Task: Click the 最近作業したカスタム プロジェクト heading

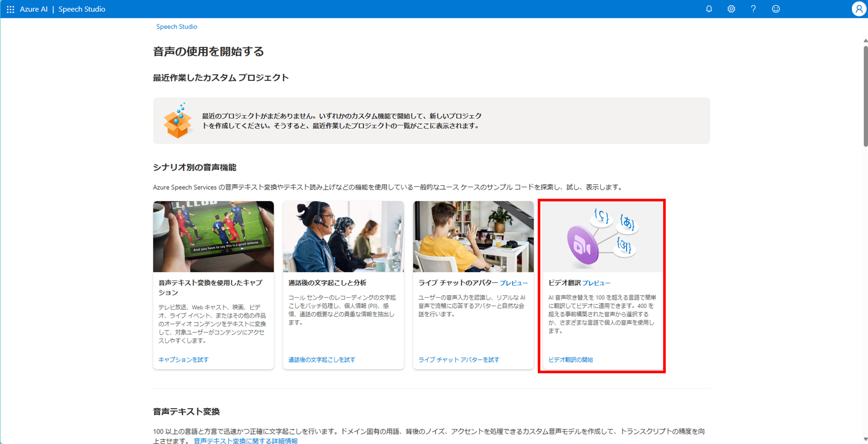Action: coord(220,78)
